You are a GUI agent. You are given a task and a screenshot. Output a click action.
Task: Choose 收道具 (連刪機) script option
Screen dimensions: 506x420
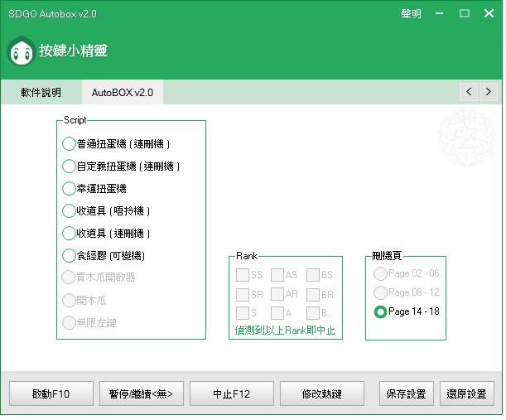coord(70,234)
